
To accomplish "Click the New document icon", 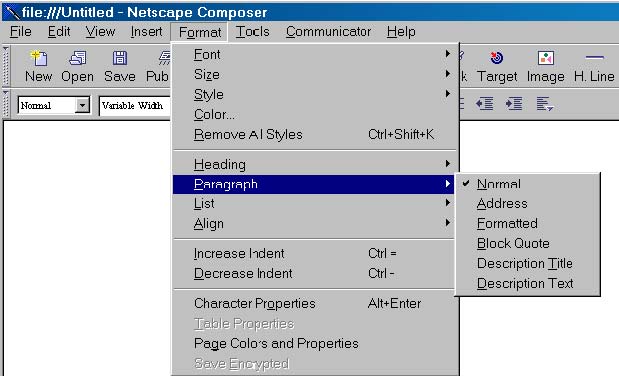I will point(39,58).
